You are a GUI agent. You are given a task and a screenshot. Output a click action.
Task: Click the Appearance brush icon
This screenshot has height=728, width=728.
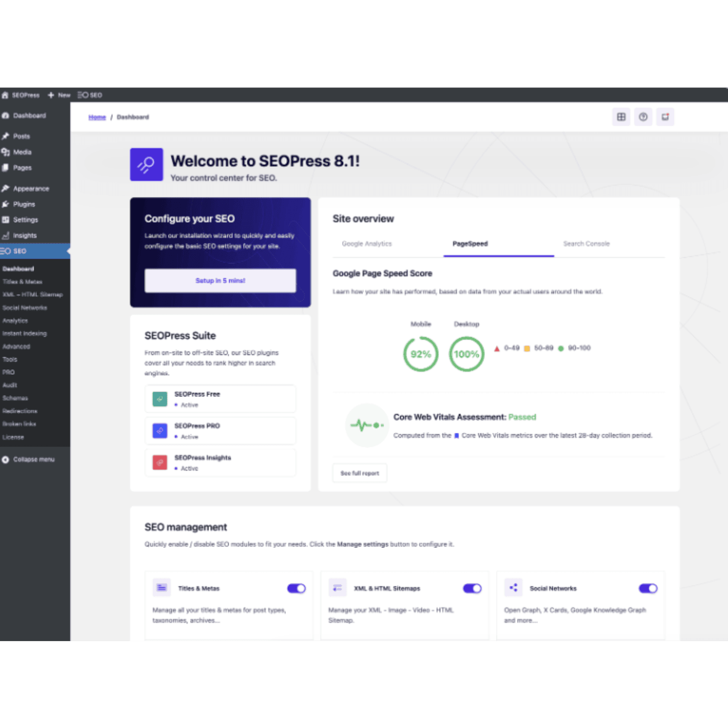click(x=7, y=188)
